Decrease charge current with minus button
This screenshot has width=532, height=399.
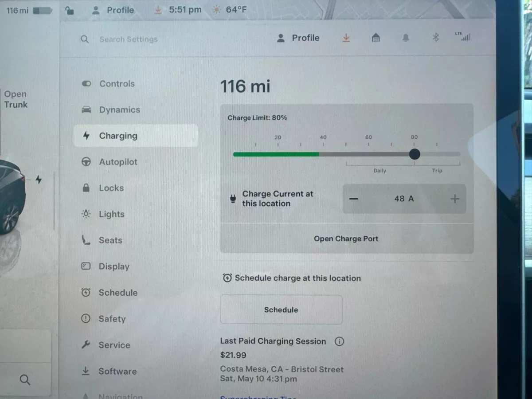pos(353,199)
